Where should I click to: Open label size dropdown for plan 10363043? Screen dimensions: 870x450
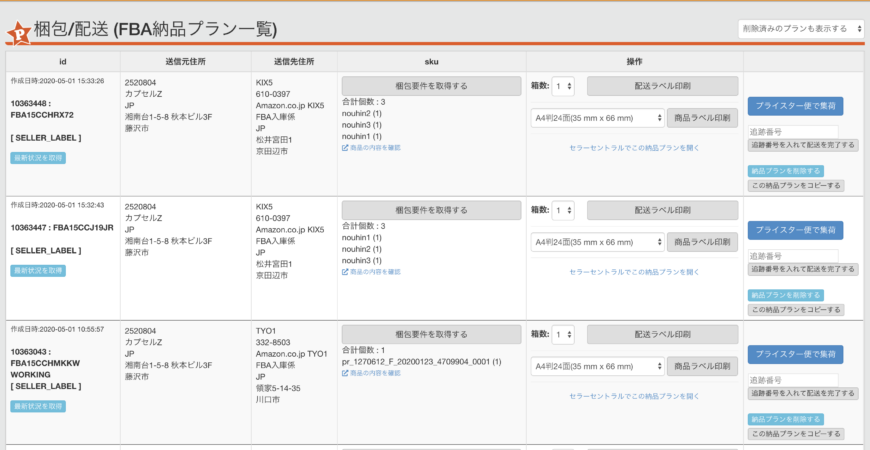click(598, 366)
